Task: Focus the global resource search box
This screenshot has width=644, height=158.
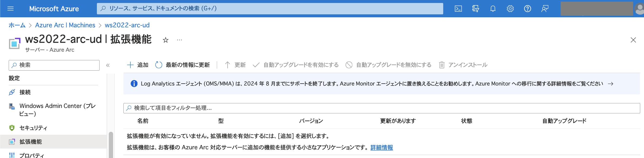Action: [x=270, y=9]
